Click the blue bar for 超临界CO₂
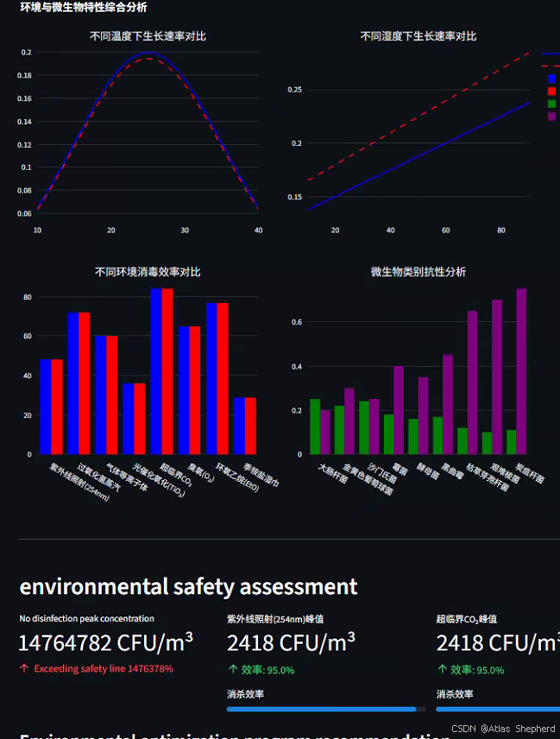560x739 pixels. click(x=156, y=371)
